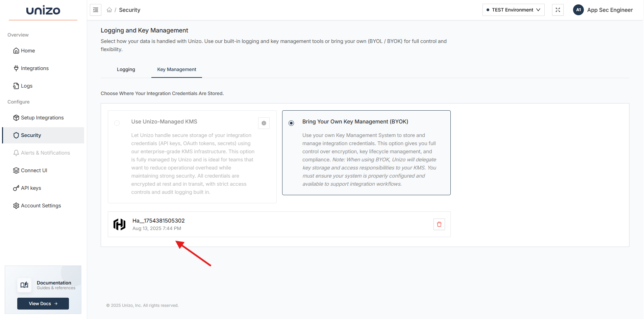644x319 pixels.
Task: Click the A1 user avatar
Action: pos(578,10)
